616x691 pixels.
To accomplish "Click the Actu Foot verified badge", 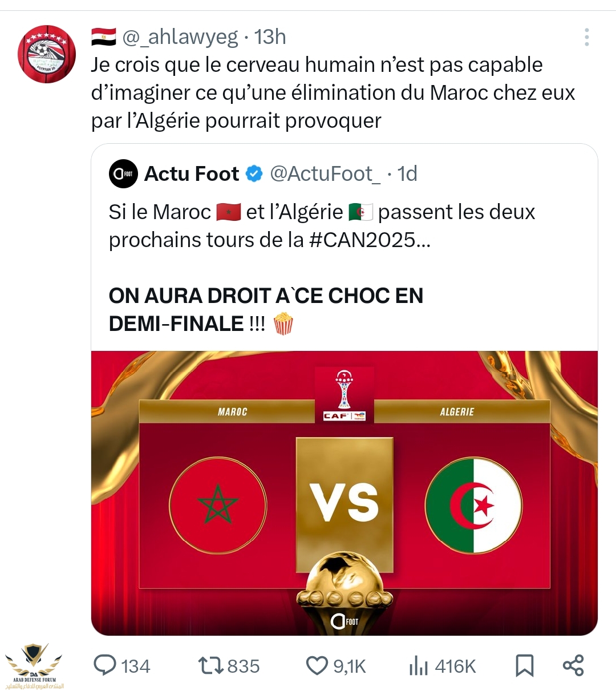I will pyautogui.click(x=254, y=173).
